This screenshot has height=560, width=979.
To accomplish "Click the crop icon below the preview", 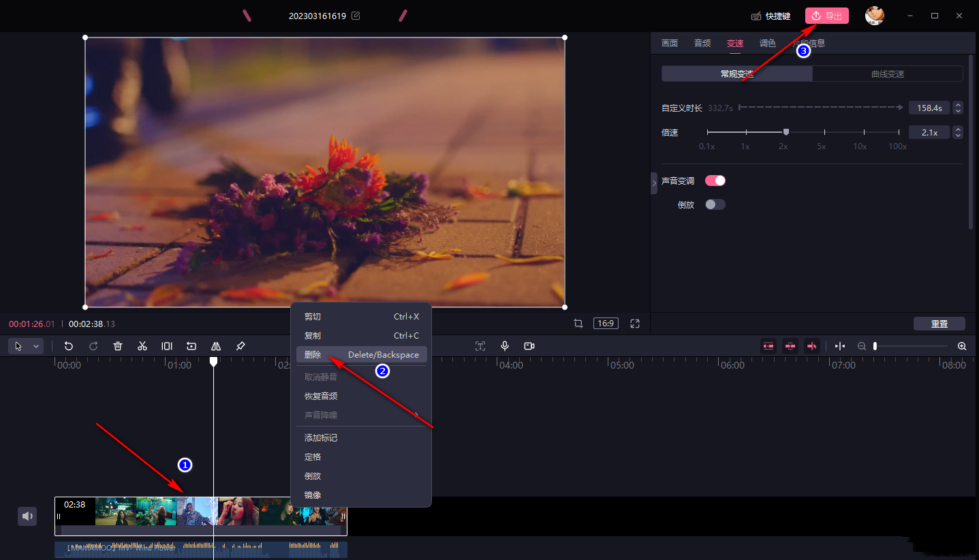I will [x=578, y=324].
